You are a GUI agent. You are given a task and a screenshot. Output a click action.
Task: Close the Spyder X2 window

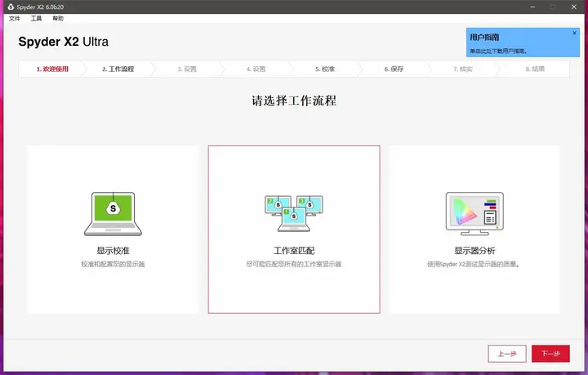[x=574, y=7]
